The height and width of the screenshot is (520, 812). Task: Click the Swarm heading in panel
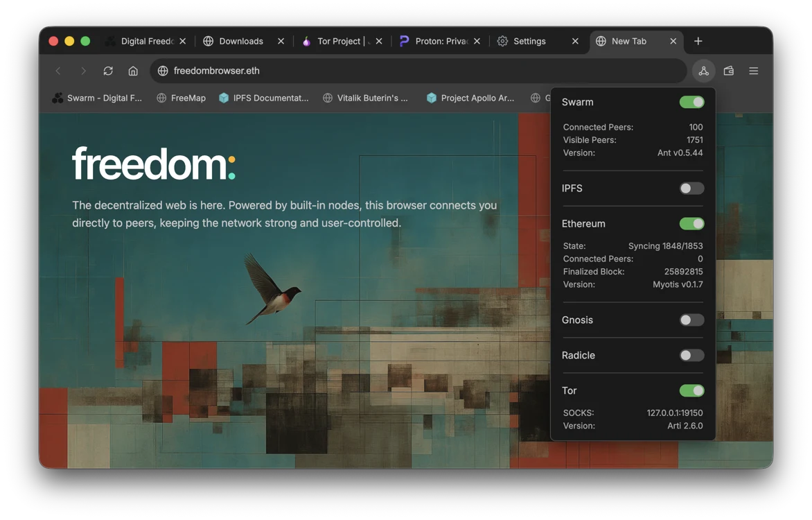[577, 102]
